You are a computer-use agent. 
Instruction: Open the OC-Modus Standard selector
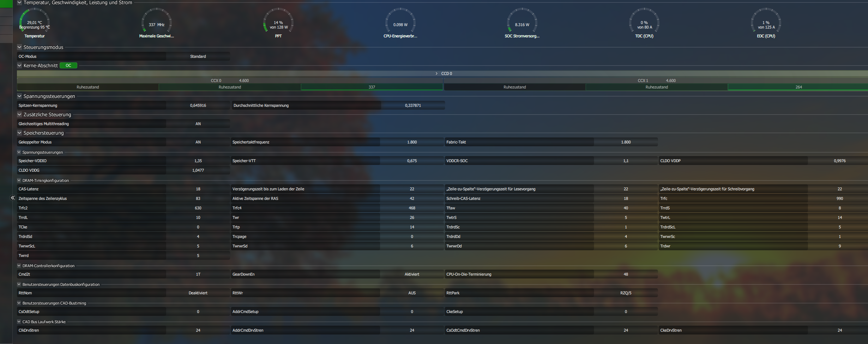(x=198, y=56)
